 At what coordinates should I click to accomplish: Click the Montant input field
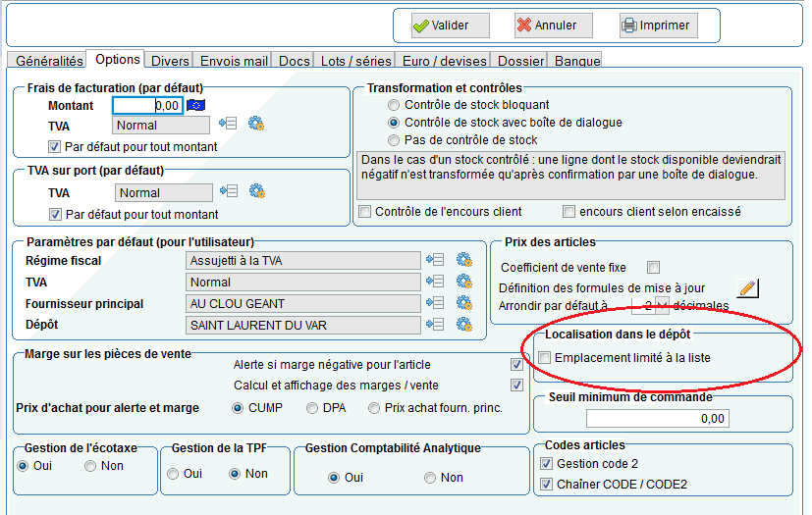pyautogui.click(x=147, y=106)
